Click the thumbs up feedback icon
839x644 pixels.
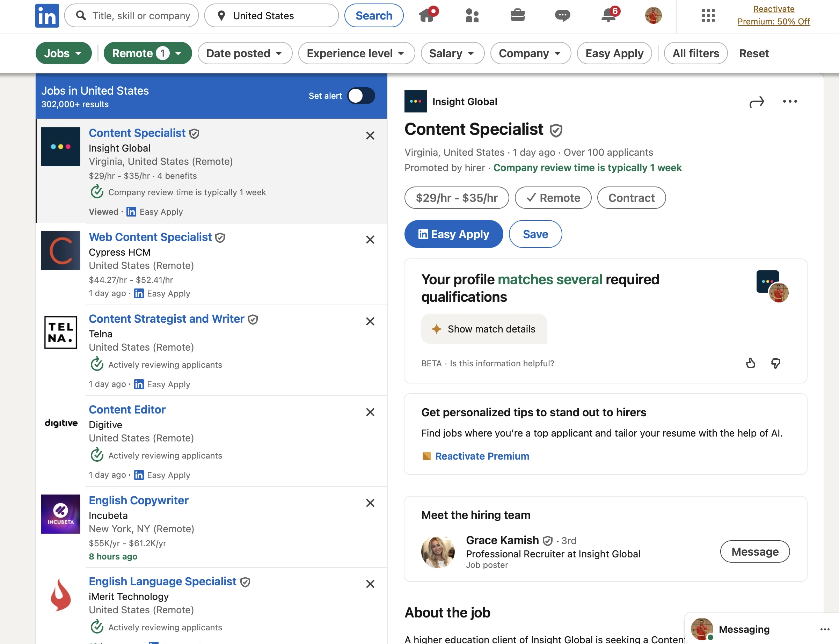pos(751,363)
